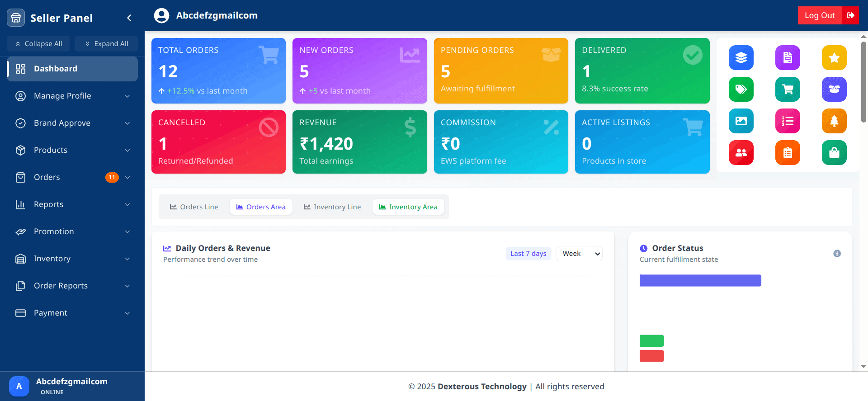Viewport: 868px width, 401px height.
Task: Click the Promotion handshake icon
Action: coord(20,231)
